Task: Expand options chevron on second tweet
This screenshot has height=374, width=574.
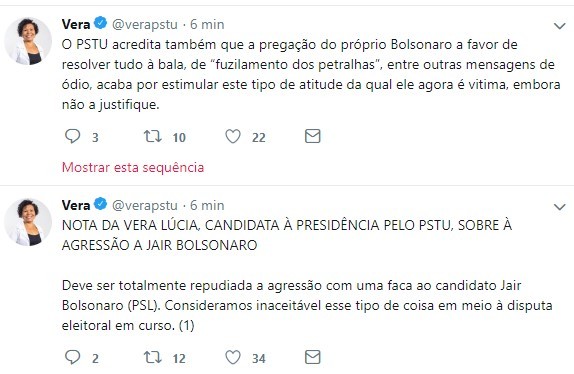Action: 560,207
